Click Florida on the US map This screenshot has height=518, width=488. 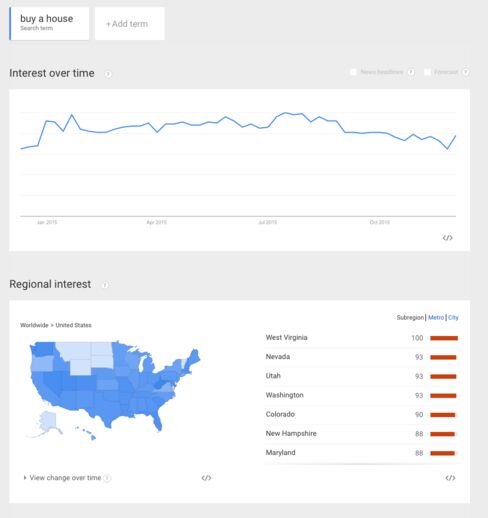tap(158, 423)
